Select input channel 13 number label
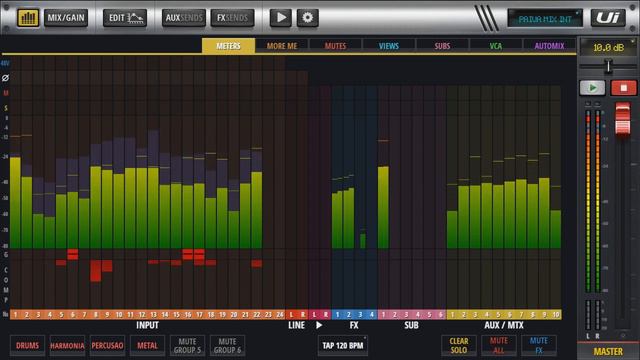This screenshot has width=640, height=360. (153, 314)
